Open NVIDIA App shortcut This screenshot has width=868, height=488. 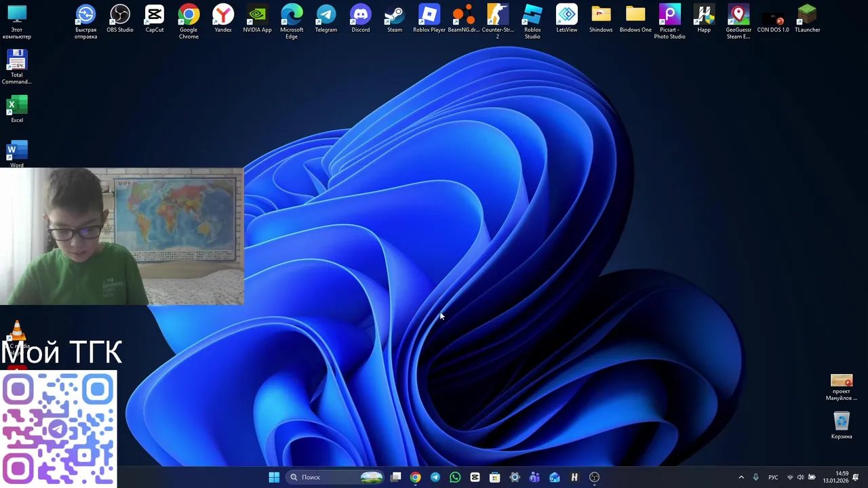point(258,19)
